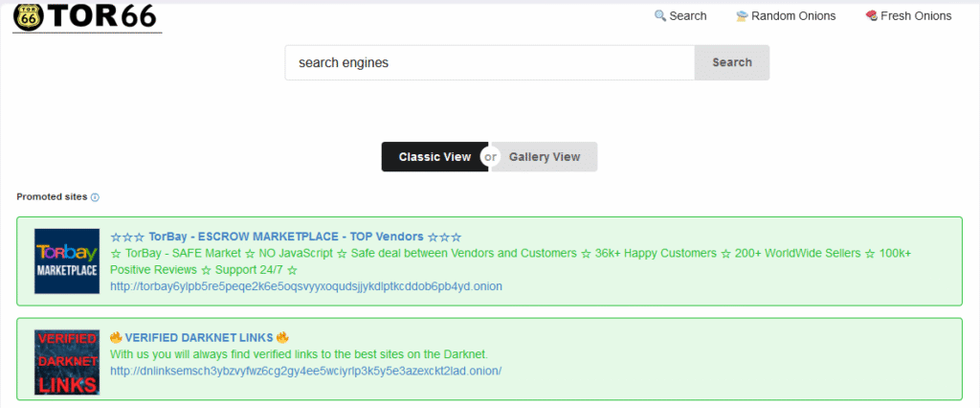Open the TorBay Marketplace thumbnail
Image resolution: width=980 pixels, height=408 pixels.
coord(67,261)
